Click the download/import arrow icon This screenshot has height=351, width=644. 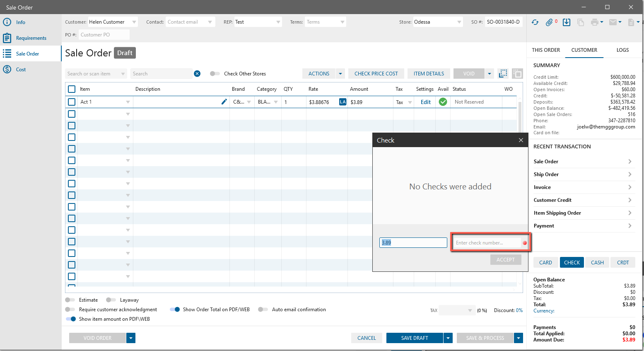(567, 22)
